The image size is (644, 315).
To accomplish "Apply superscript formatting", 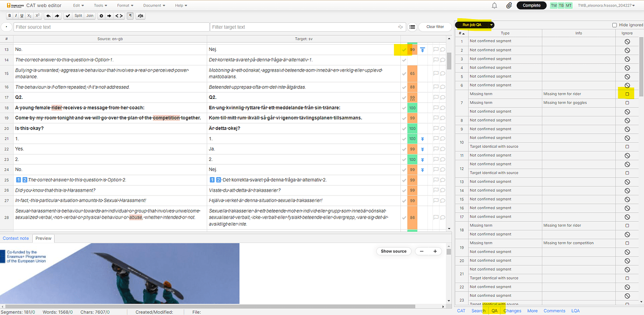I will tap(38, 16).
